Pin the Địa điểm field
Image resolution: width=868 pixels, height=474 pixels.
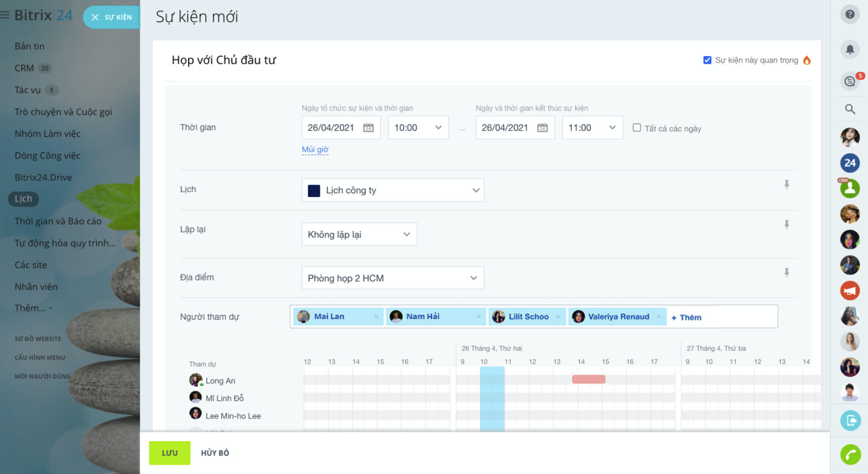click(x=787, y=272)
